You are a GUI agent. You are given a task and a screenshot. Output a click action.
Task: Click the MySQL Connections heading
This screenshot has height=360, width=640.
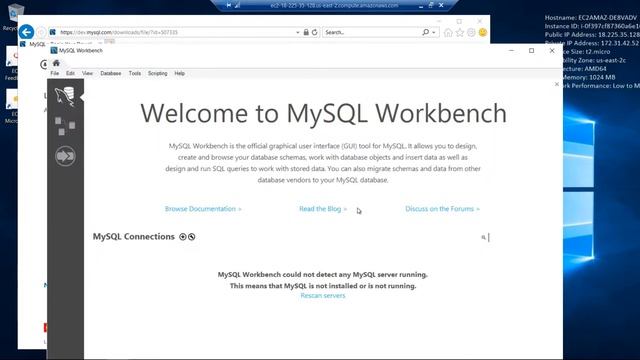[x=133, y=237]
